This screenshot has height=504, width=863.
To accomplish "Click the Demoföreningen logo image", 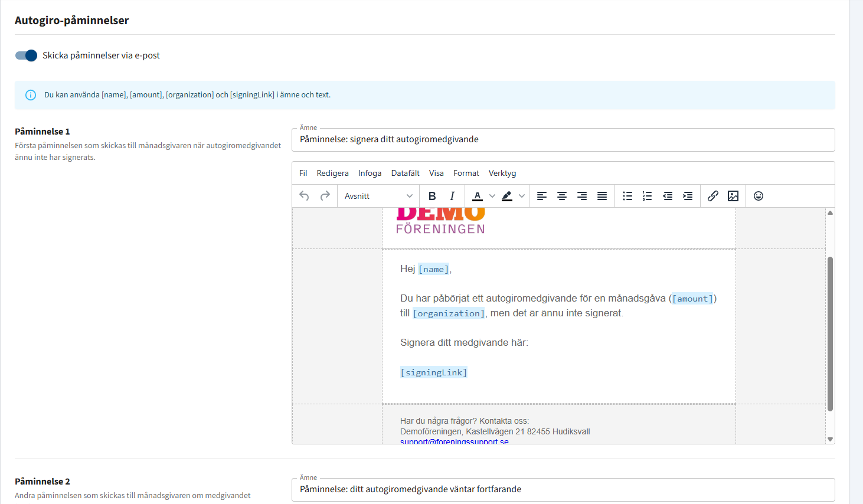I will [x=440, y=221].
